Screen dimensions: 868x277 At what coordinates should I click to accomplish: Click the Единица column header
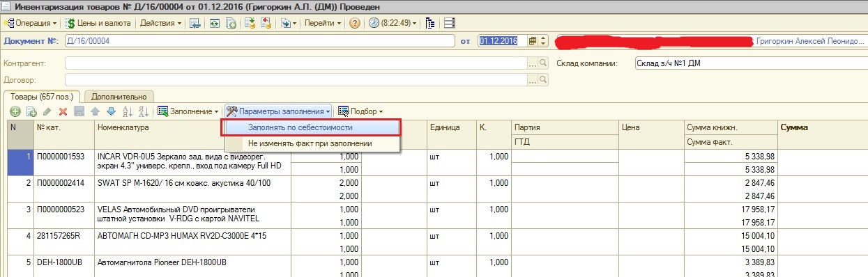tap(451, 128)
